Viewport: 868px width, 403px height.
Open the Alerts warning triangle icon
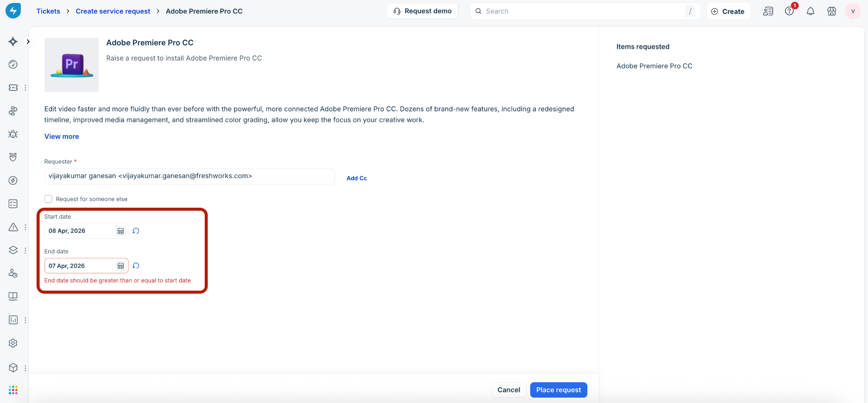[x=13, y=227]
